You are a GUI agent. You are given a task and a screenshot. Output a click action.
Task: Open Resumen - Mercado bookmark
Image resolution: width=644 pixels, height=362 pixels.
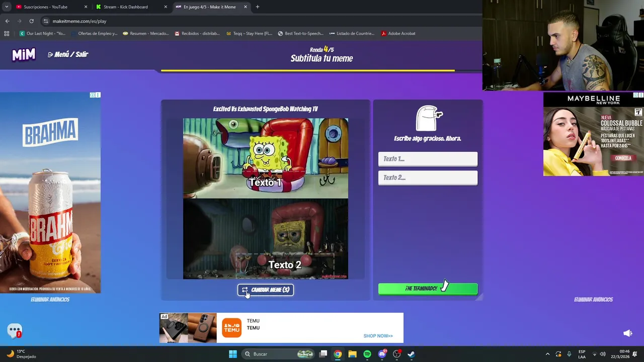point(145,34)
